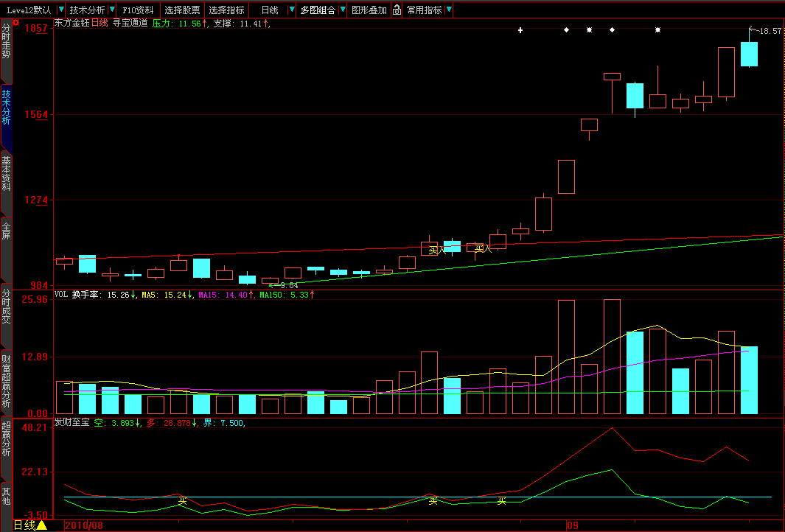Click the 买 marker at the indicator panel's left
785x532 pixels.
183,500
